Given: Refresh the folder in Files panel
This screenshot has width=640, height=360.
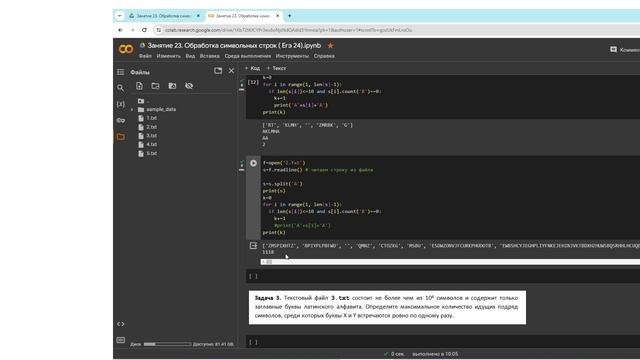Looking at the screenshot, I should click(156, 86).
